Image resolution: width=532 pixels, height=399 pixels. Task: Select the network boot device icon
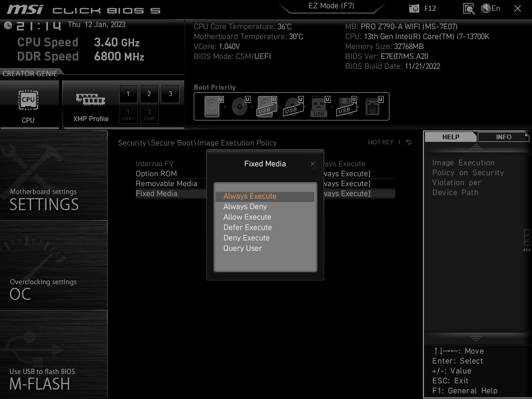[x=374, y=106]
